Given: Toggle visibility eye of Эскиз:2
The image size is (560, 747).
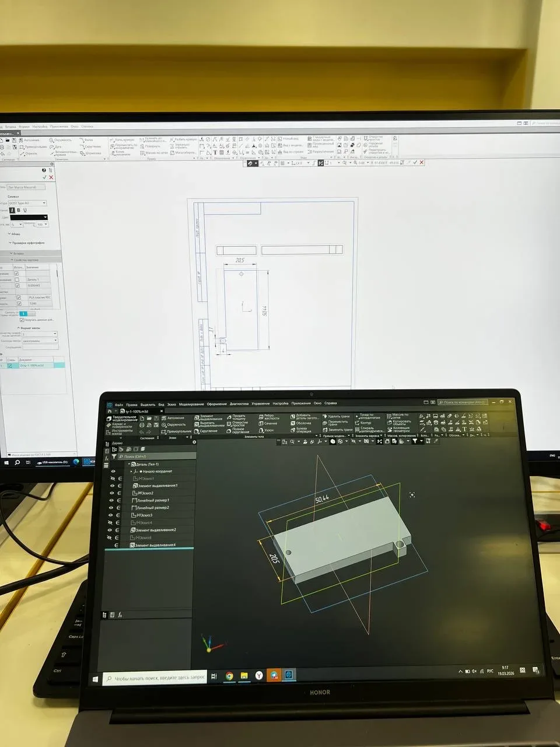Looking at the screenshot, I should (112, 493).
